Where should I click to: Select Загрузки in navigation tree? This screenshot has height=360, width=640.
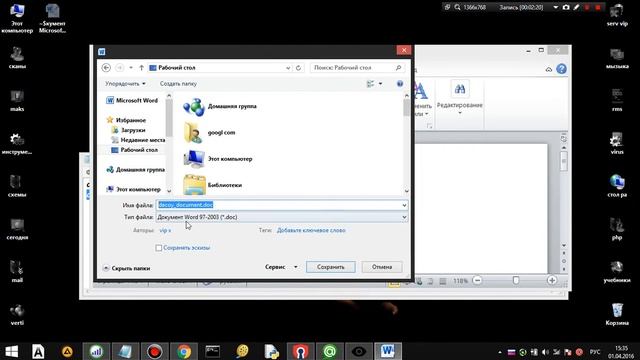(128, 130)
